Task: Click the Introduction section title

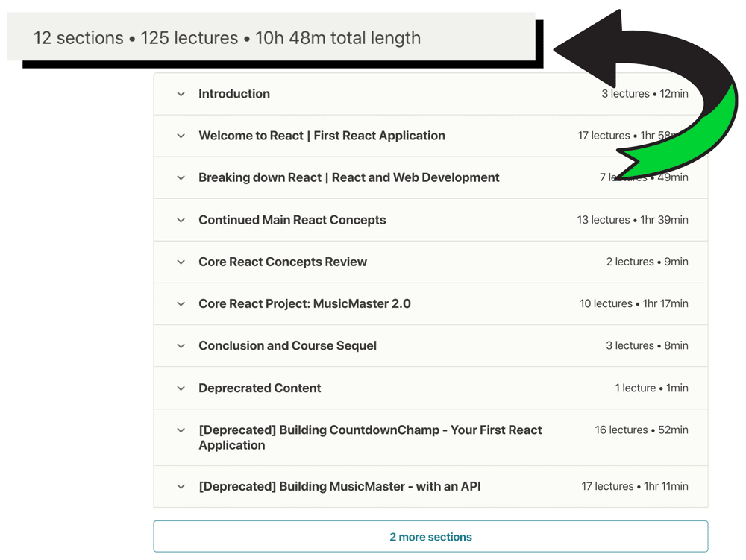Action: pyautogui.click(x=234, y=94)
